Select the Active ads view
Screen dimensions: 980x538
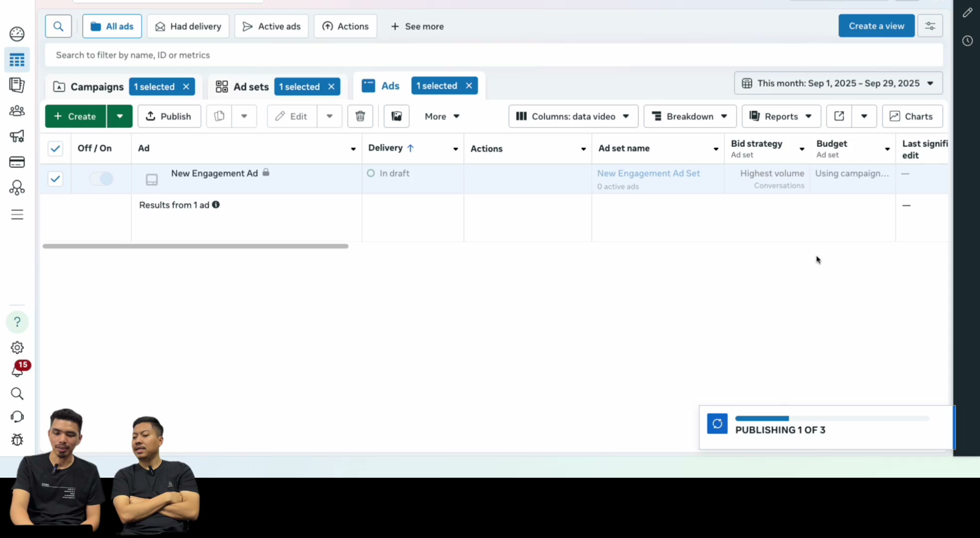(x=271, y=26)
